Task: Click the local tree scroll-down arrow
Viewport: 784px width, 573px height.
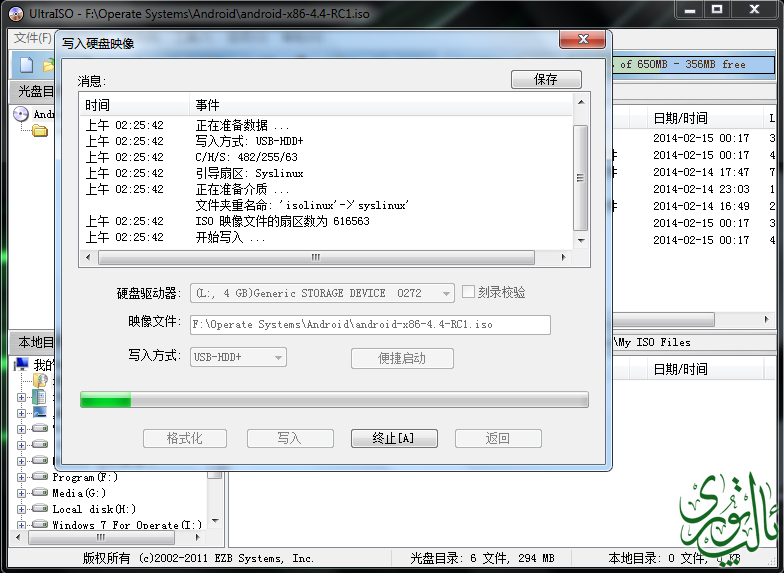Action: point(216,521)
